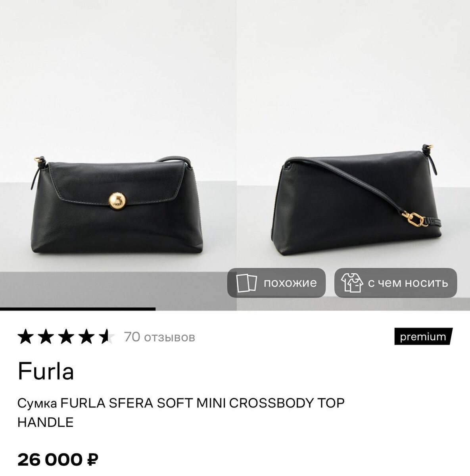Viewport: 470px width, 476px height.
Task: Click the FURLA SFERA SOFT MINI title
Action: point(181,413)
